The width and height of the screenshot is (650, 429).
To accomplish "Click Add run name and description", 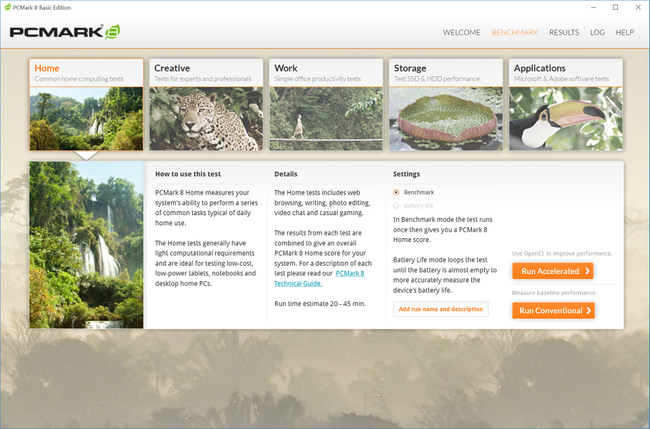I will pos(441,309).
